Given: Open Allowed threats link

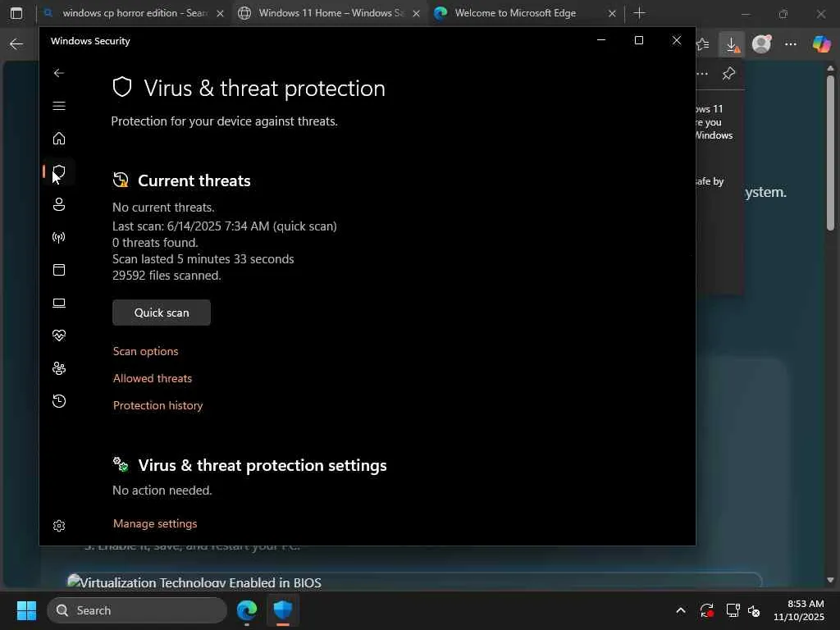Looking at the screenshot, I should pyautogui.click(x=152, y=378).
